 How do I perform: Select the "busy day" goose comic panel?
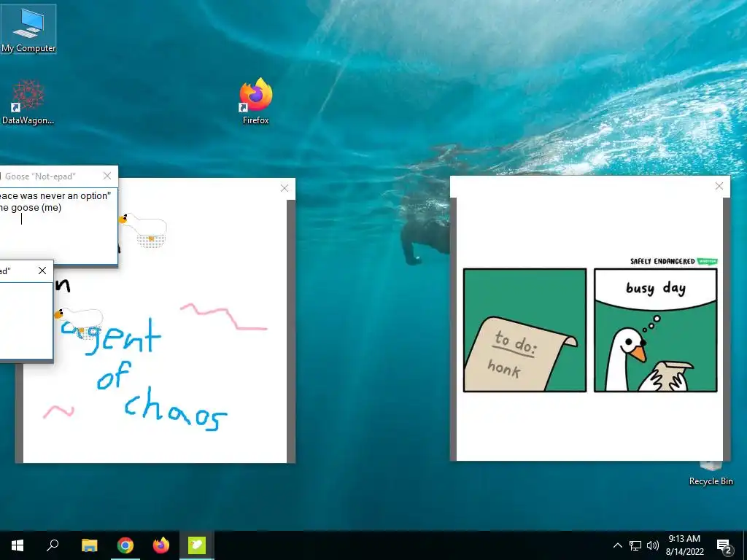pos(656,330)
